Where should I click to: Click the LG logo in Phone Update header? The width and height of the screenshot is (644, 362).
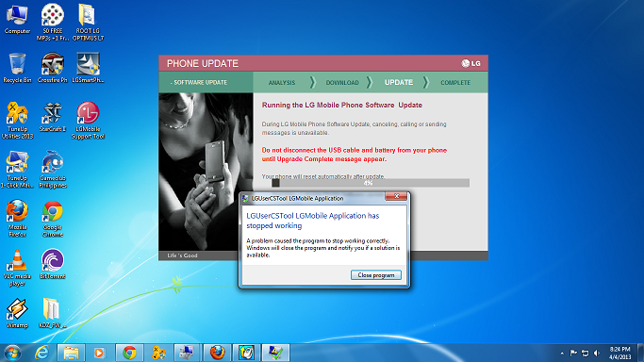(471, 63)
